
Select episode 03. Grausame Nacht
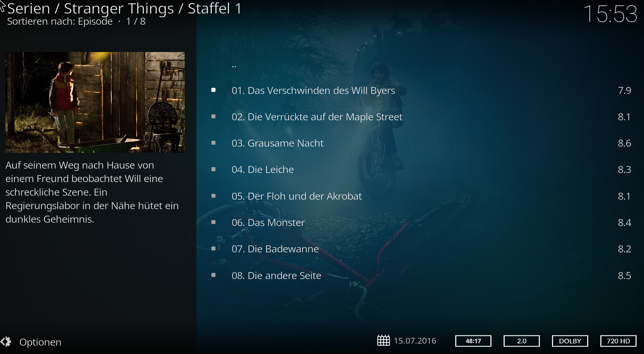[420, 143]
